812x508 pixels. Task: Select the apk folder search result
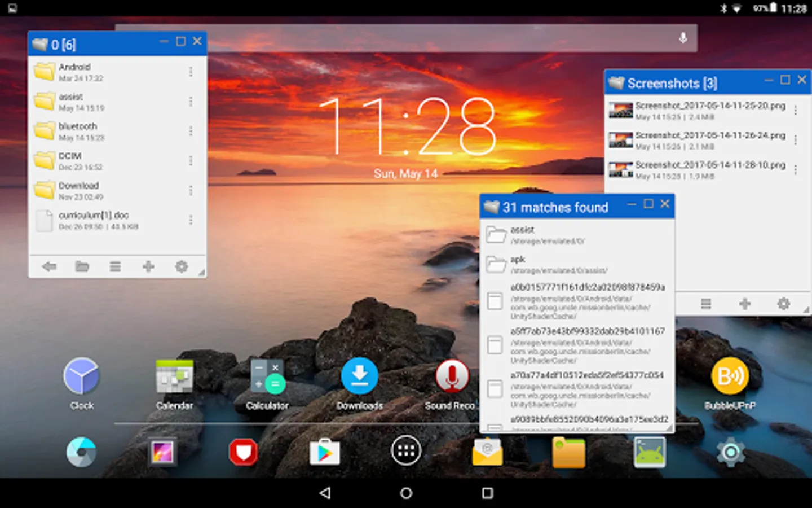click(x=577, y=264)
